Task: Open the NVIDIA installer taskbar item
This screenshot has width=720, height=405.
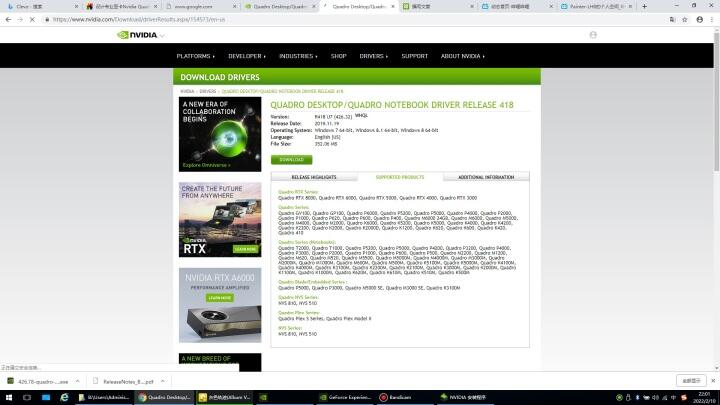Action: (464, 397)
